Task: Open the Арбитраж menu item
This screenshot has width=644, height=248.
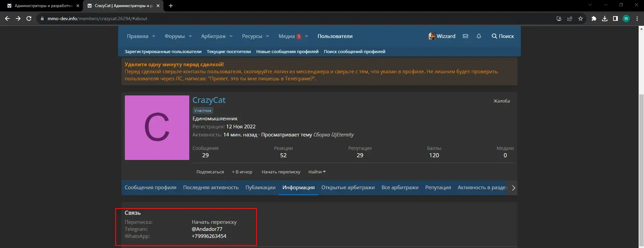Action: coord(213,36)
